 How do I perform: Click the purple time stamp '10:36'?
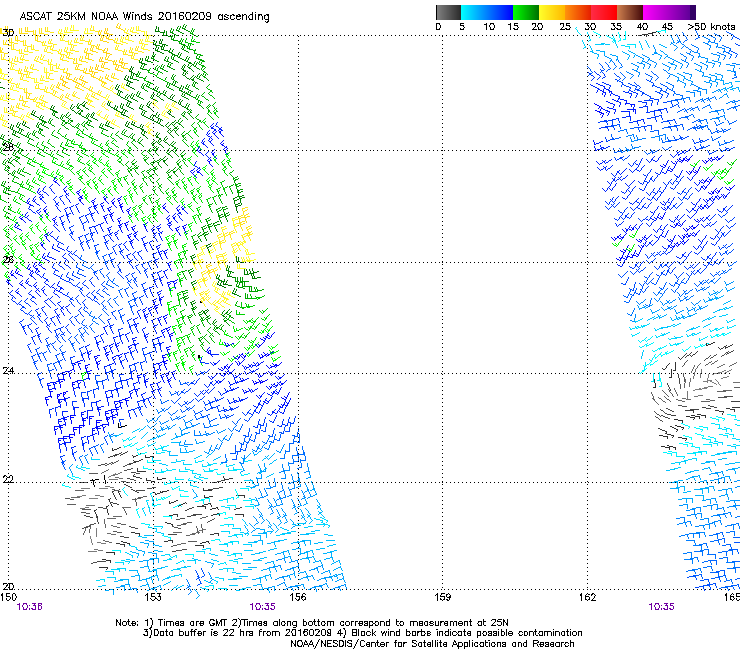tap(29, 607)
